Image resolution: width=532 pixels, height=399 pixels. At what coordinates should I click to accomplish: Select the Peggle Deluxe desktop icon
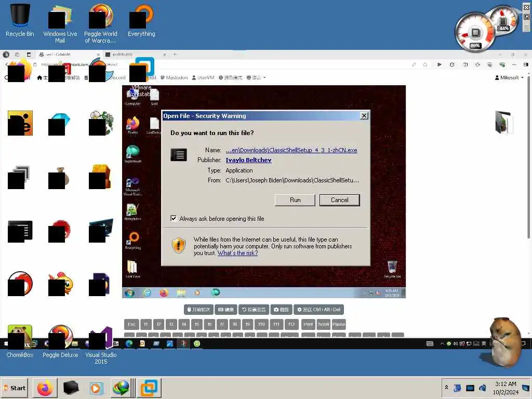coord(60,341)
